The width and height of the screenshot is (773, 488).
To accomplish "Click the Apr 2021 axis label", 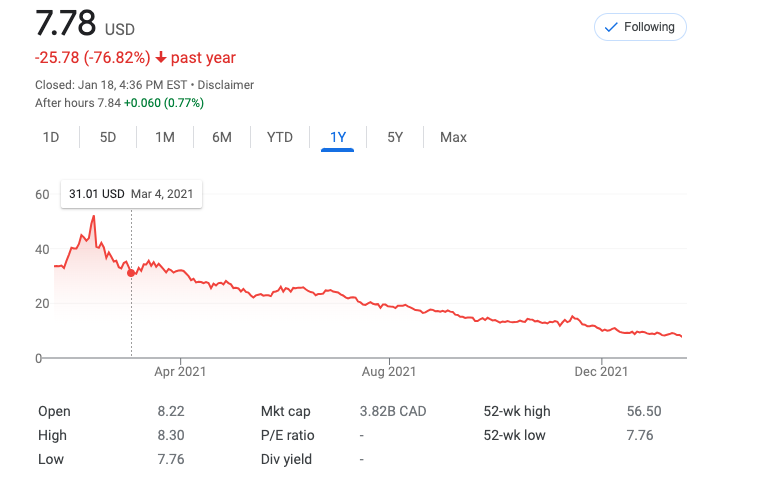I will point(181,372).
